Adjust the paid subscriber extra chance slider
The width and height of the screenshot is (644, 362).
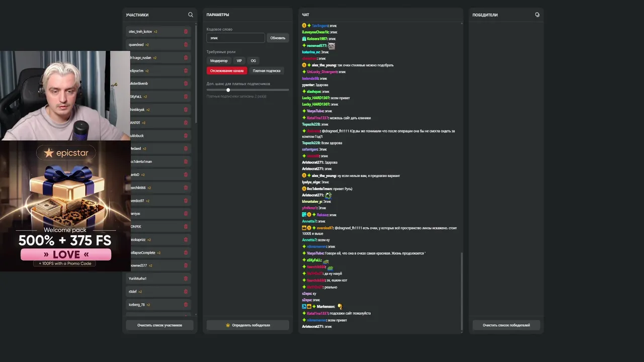tap(228, 90)
